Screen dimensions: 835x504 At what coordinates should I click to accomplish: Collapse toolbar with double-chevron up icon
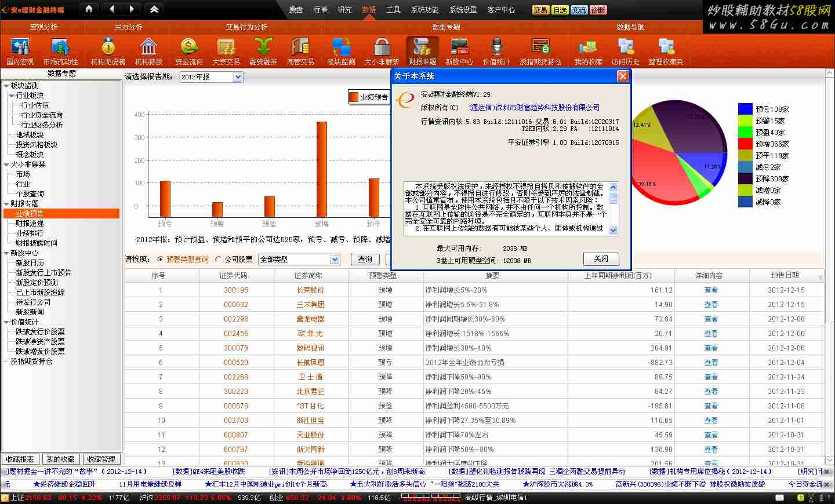pyautogui.click(x=154, y=9)
